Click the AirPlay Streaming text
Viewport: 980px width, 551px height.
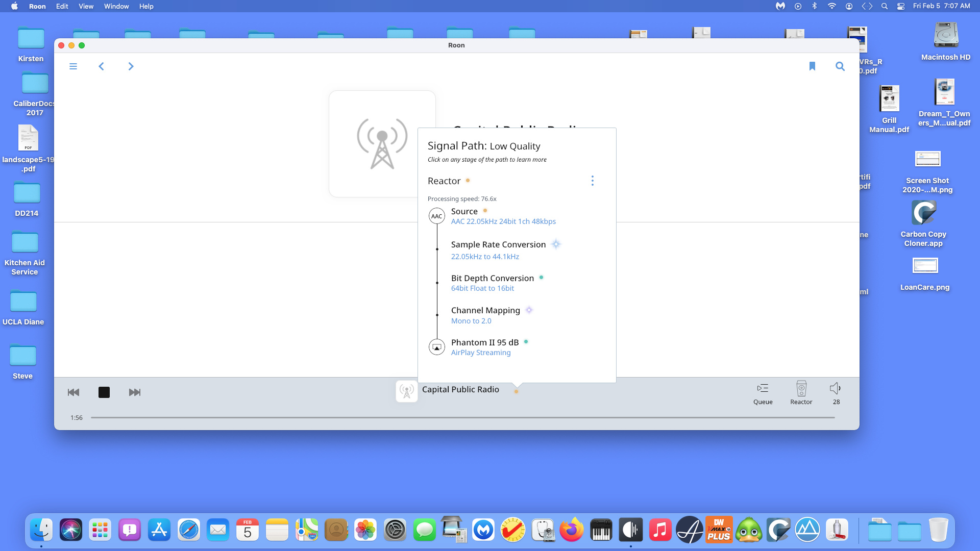(x=480, y=353)
